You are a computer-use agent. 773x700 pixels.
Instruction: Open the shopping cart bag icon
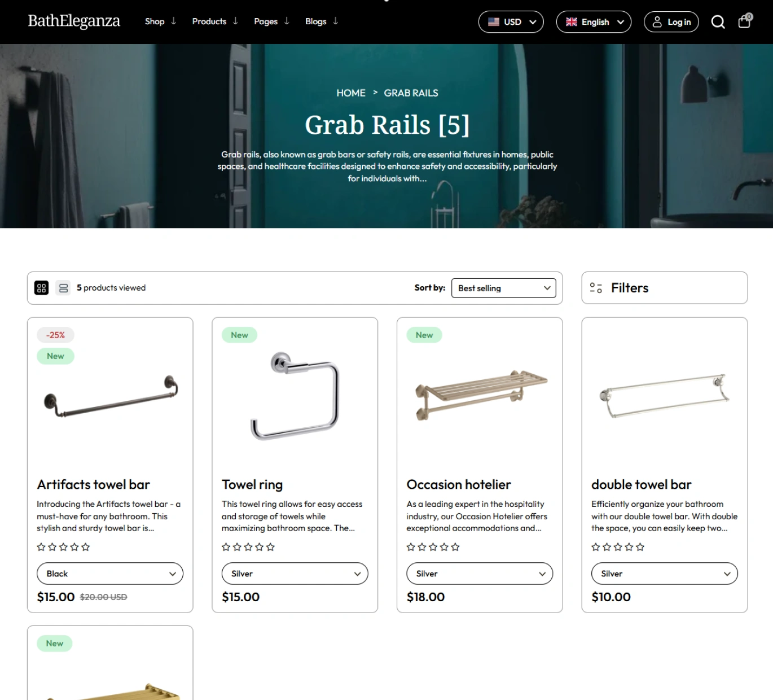[x=744, y=22]
